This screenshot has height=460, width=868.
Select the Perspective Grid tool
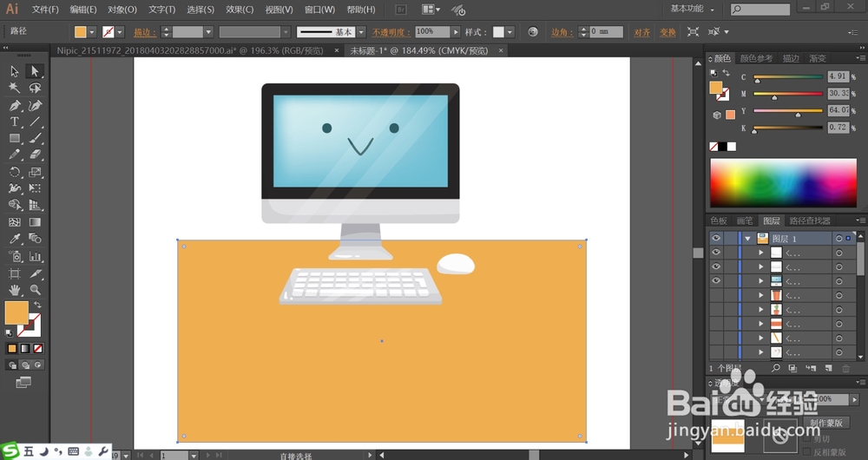coord(35,206)
